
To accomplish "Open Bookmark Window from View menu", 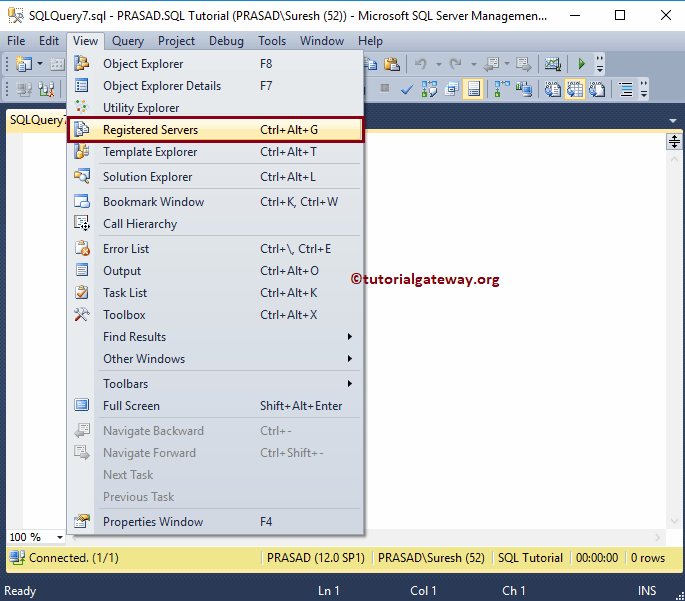I will pyautogui.click(x=216, y=201).
